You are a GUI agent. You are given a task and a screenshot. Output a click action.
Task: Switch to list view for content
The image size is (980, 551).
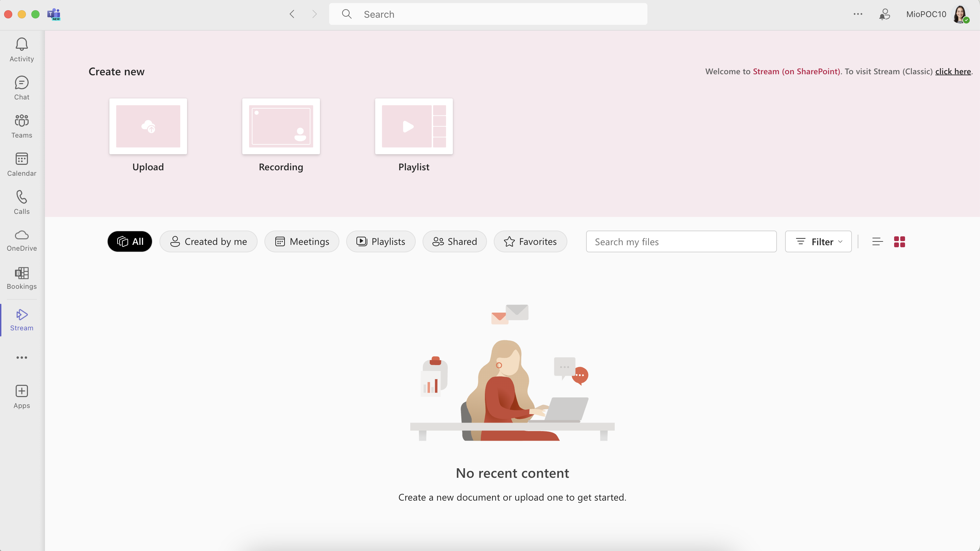(877, 241)
